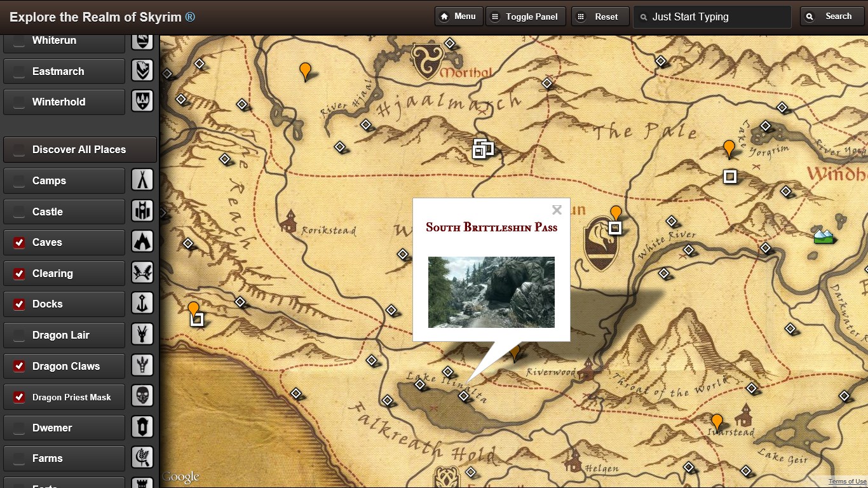The image size is (868, 488).
Task: Click the Docks anchor icon
Action: tap(142, 304)
